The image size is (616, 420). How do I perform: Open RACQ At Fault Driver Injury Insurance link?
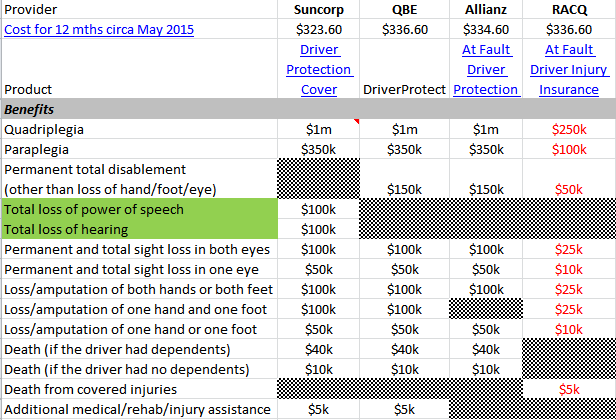[x=569, y=70]
